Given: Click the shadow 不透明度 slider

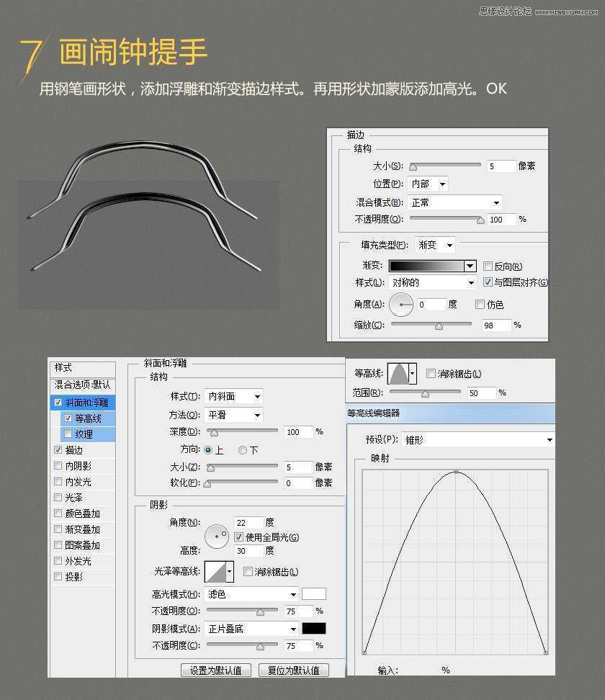Looking at the screenshot, I should [x=243, y=645].
